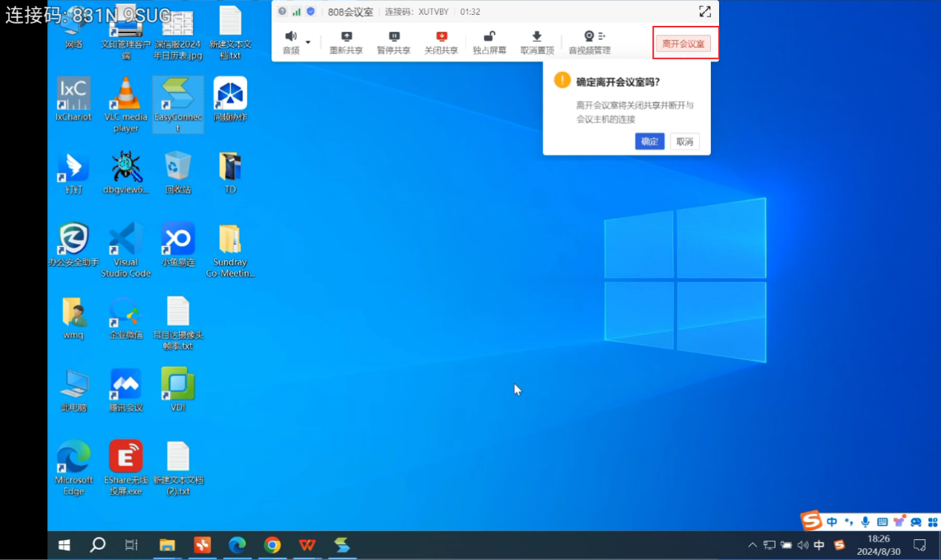Select the 同频协作 desktop icon
Screen dimensions: 941x560
tap(230, 99)
